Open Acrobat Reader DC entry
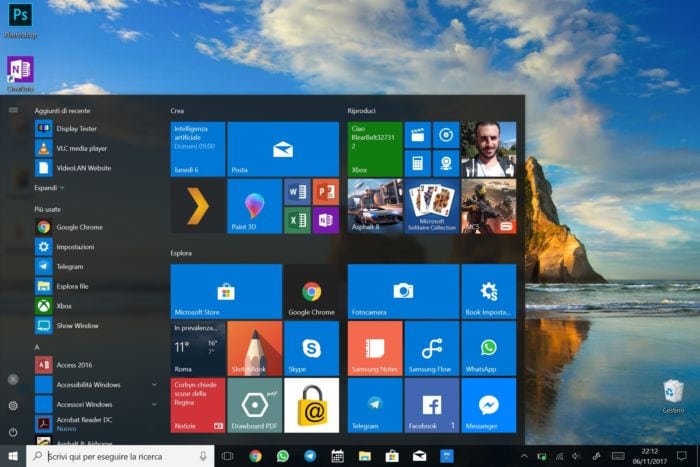This screenshot has width=700, height=467. point(95,423)
